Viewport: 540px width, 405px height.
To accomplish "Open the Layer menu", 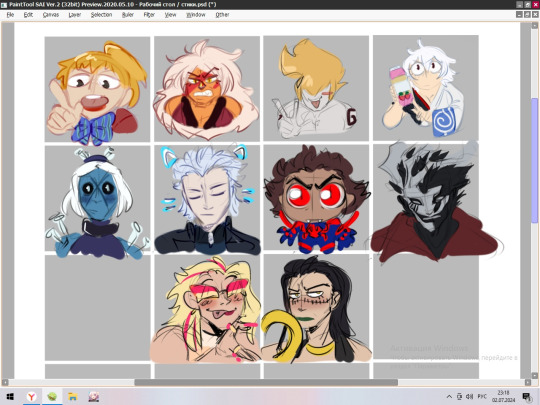I will 74,14.
